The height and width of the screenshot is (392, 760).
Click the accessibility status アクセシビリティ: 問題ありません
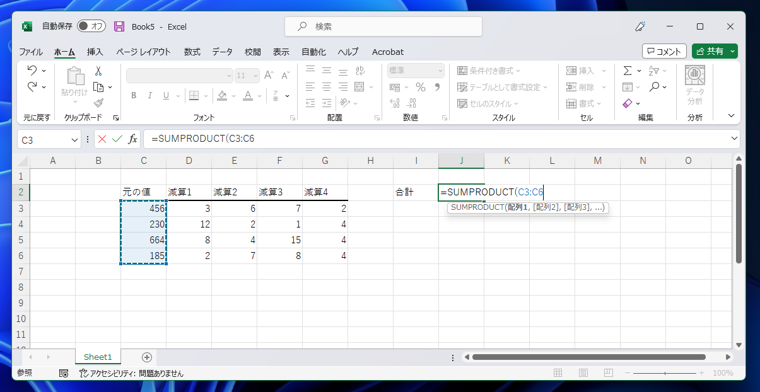coord(131,373)
